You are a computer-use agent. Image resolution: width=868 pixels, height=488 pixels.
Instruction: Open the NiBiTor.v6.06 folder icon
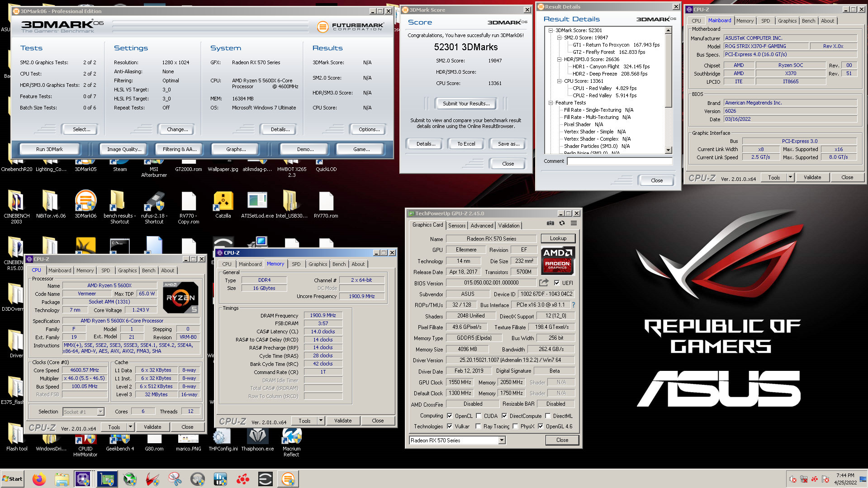click(51, 205)
